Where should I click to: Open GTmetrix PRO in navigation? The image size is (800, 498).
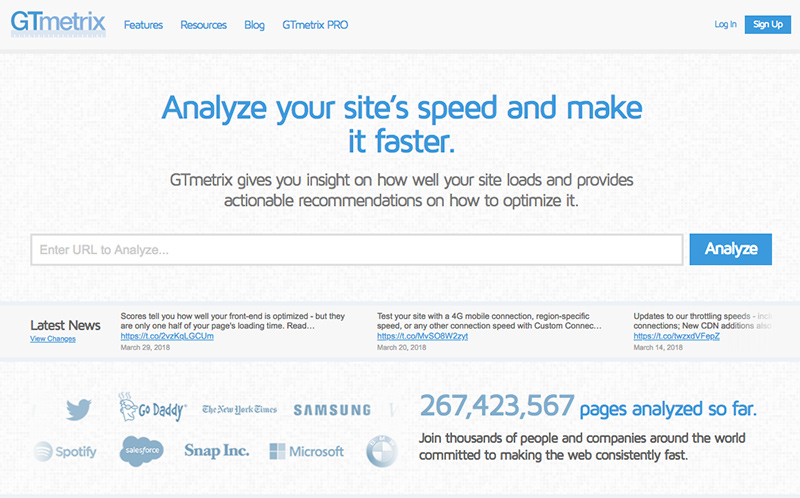315,25
